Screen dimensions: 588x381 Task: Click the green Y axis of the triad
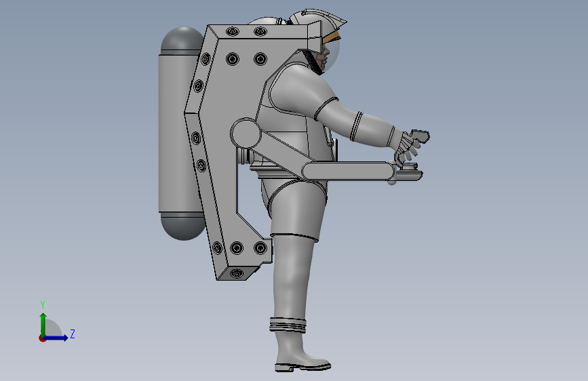(43, 324)
